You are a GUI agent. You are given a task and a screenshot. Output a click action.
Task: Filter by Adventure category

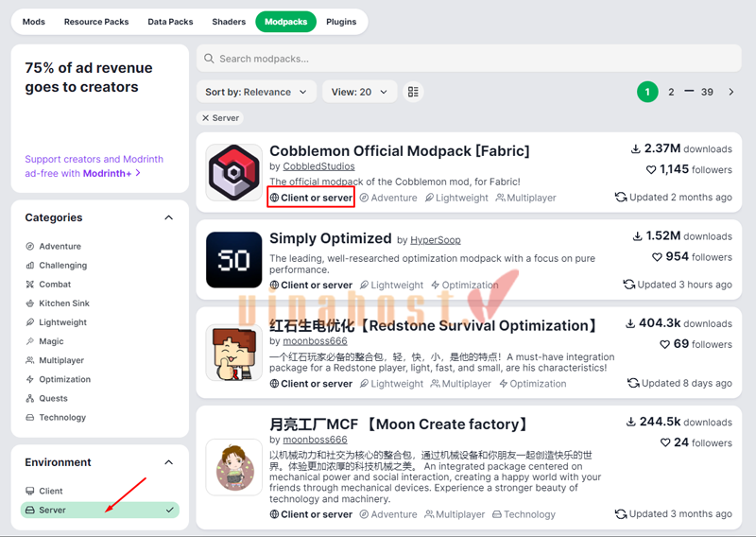(x=53, y=246)
